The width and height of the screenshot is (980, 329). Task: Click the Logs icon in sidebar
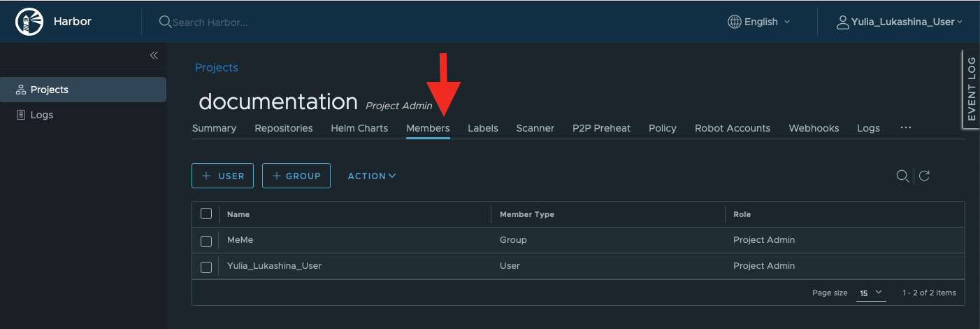tap(20, 115)
